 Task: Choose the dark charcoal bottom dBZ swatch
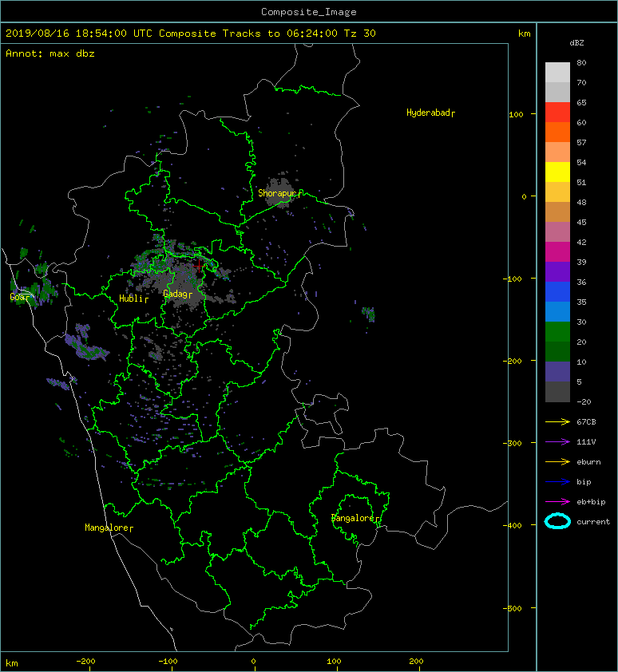click(x=557, y=392)
